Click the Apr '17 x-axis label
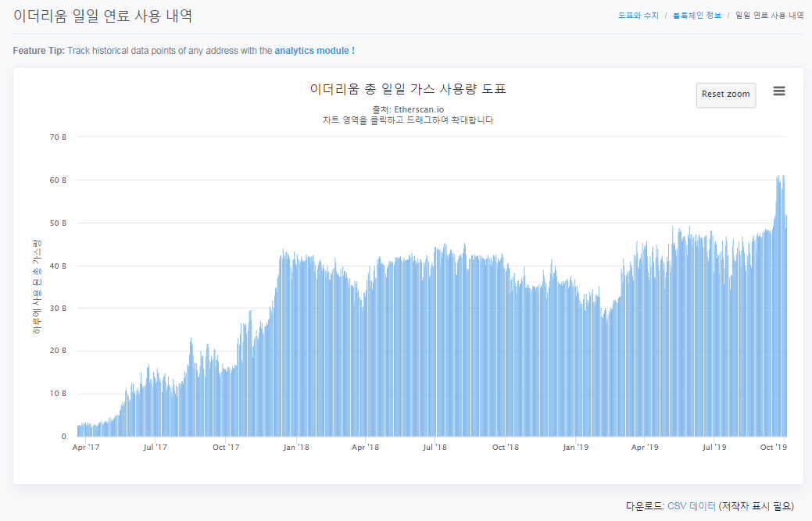Image resolution: width=812 pixels, height=521 pixels. (86, 448)
